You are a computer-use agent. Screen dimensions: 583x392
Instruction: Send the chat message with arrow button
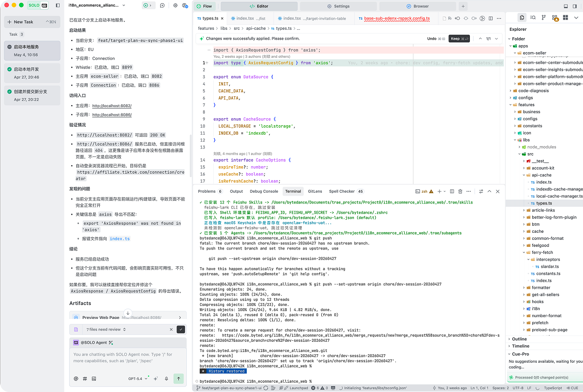point(178,379)
